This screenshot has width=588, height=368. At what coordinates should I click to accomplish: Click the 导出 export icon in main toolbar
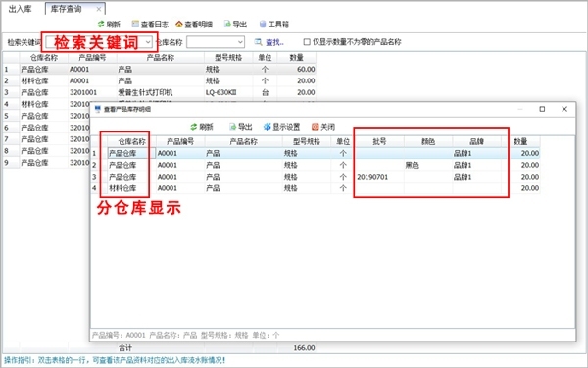[x=227, y=25]
